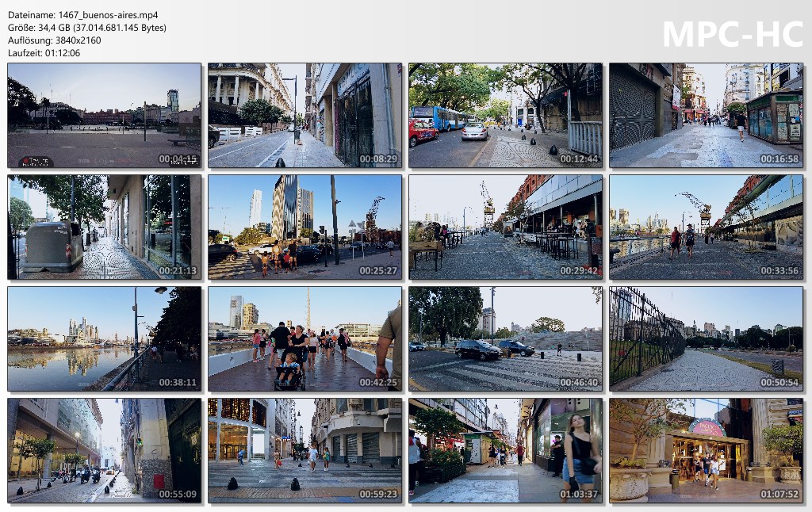This screenshot has height=512, width=812.
Task: Select the thumbnail at 00:04:15
Action: [x=104, y=116]
